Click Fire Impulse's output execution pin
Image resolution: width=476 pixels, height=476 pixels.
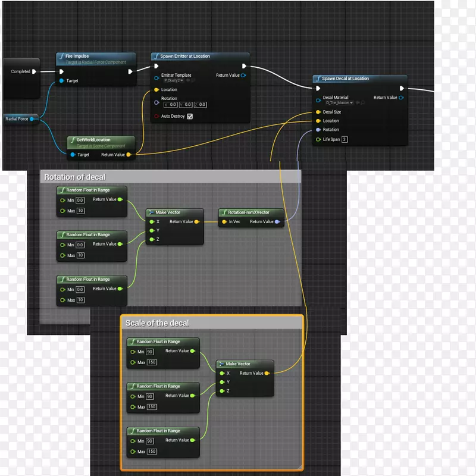[130, 71]
